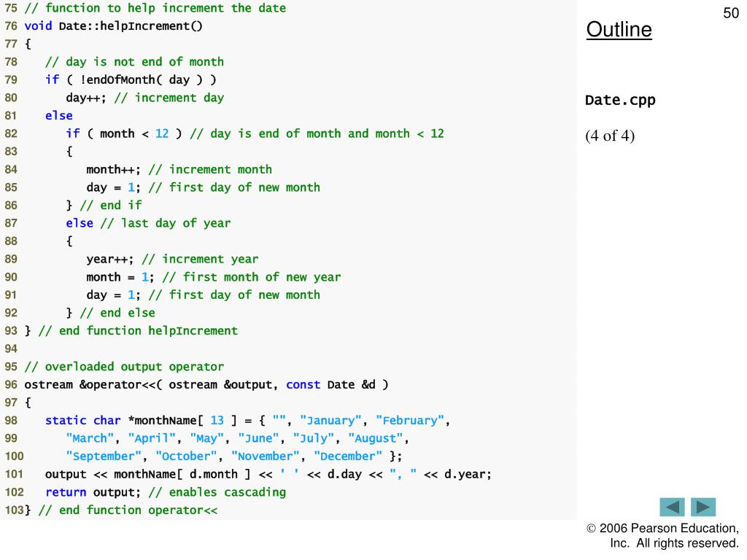This screenshot has height=560, width=747.
Task: Click the "March" string on line 99
Action: point(90,438)
